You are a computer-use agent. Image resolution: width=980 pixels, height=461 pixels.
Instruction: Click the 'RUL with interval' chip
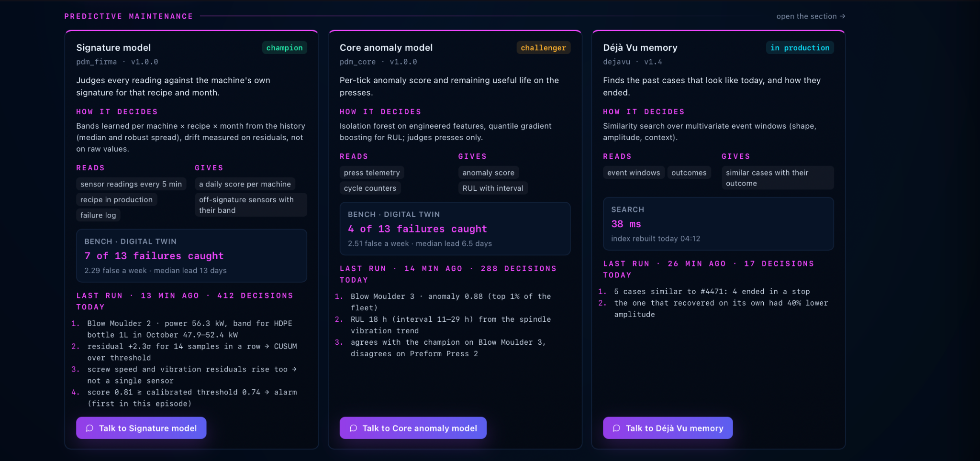coord(493,188)
